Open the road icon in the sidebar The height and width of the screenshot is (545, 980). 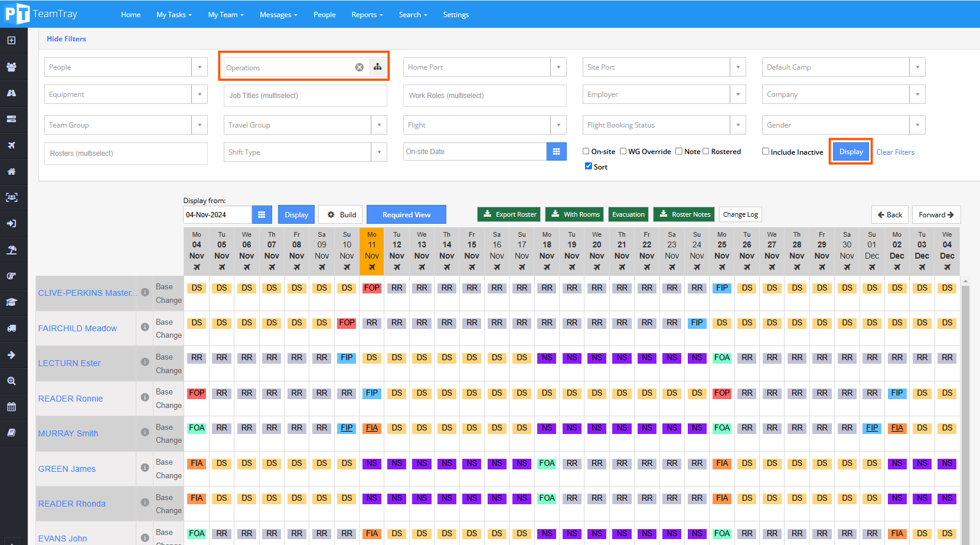tap(11, 93)
